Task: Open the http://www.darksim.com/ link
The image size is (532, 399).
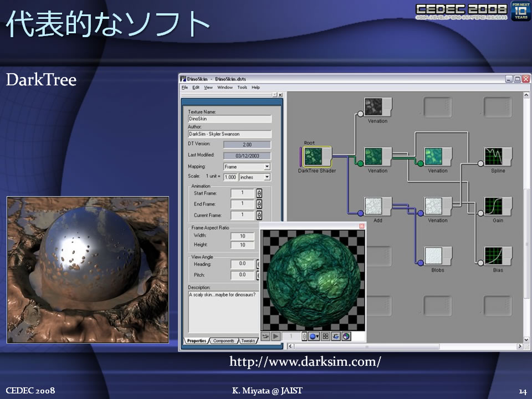Action: click(305, 362)
